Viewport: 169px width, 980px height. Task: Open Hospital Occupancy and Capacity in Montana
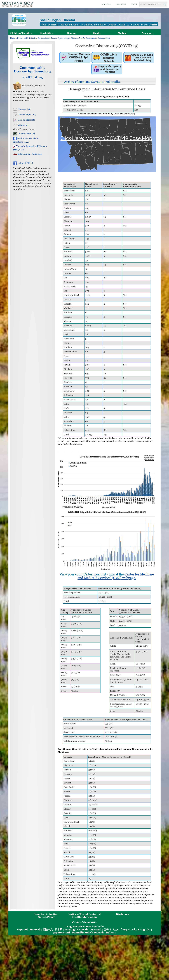click(x=107, y=69)
